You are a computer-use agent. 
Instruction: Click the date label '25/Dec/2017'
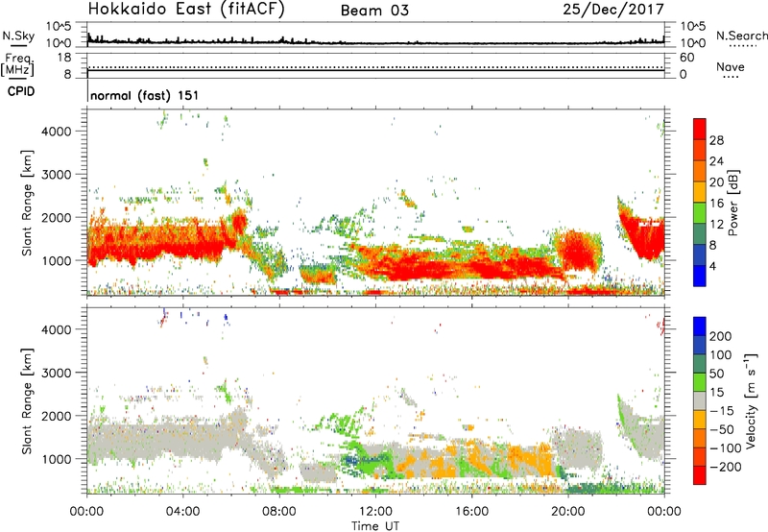tap(613, 10)
